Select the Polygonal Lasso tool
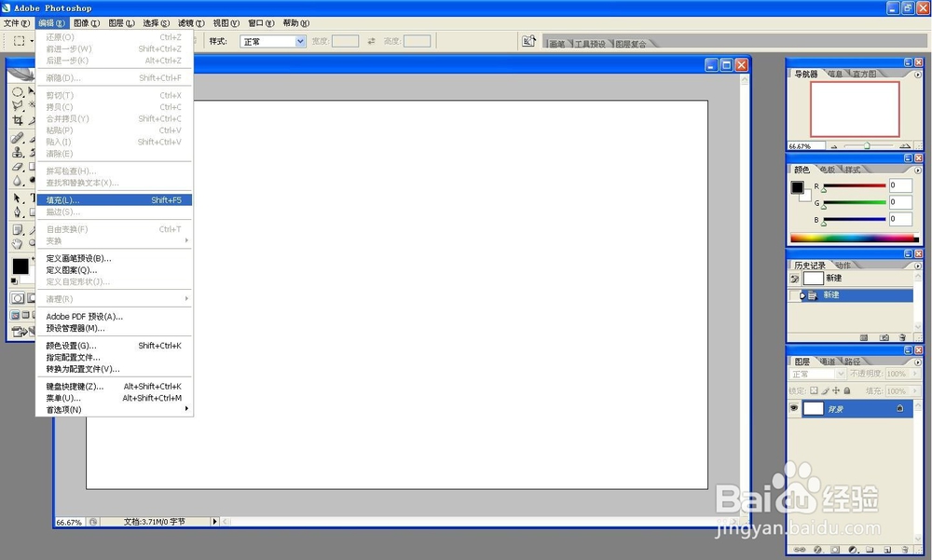Image resolution: width=932 pixels, height=560 pixels. 18,106
